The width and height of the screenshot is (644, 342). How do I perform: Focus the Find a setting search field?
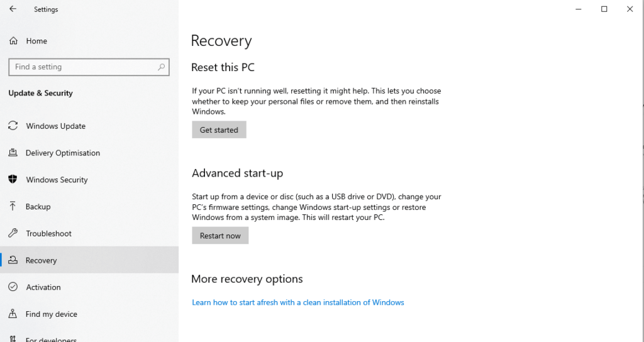(x=89, y=67)
